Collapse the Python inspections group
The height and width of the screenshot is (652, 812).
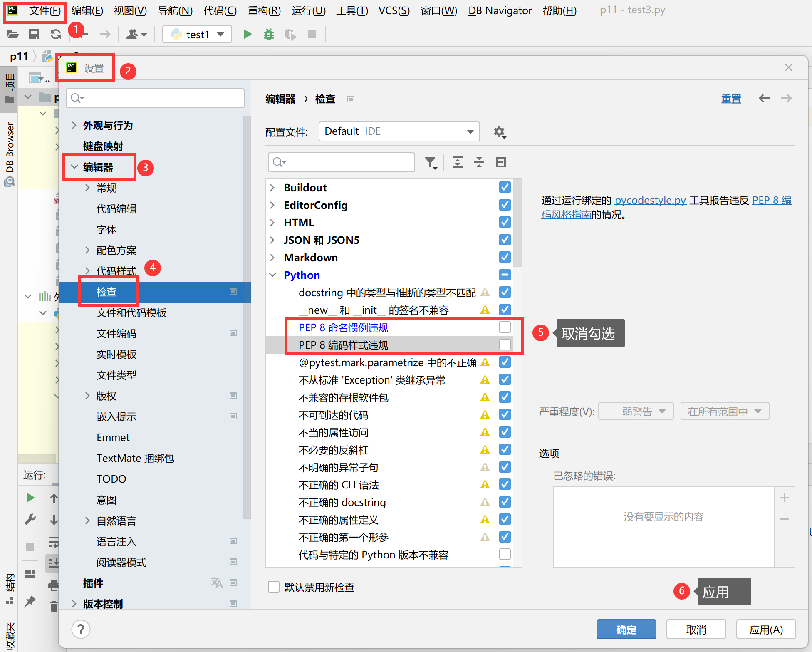click(273, 275)
